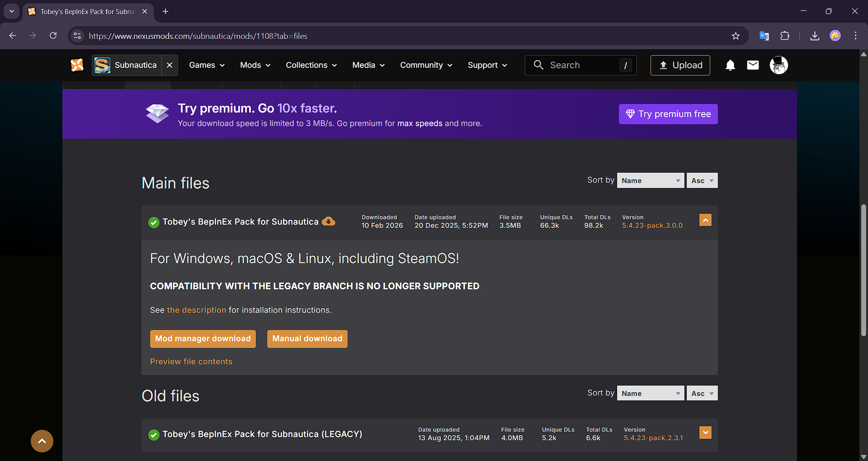Open Old files Sort by Name dropdown
Viewport: 868px width, 461px height.
pyautogui.click(x=651, y=393)
